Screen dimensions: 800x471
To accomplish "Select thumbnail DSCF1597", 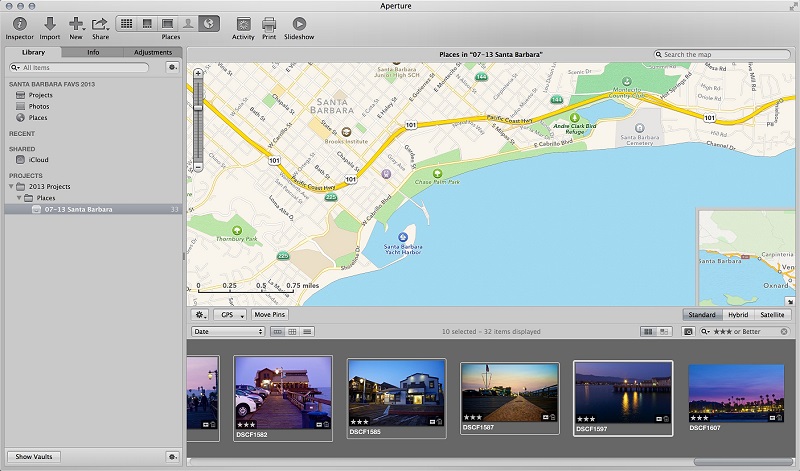I will pyautogui.click(x=623, y=398).
